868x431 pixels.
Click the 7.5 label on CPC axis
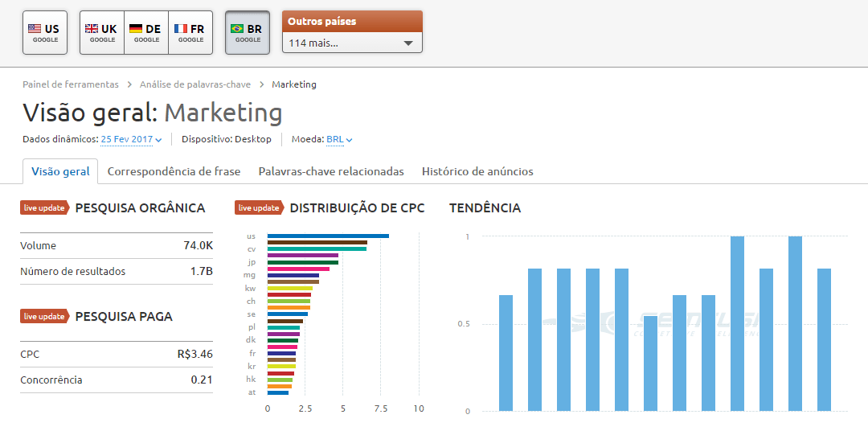[x=381, y=408]
